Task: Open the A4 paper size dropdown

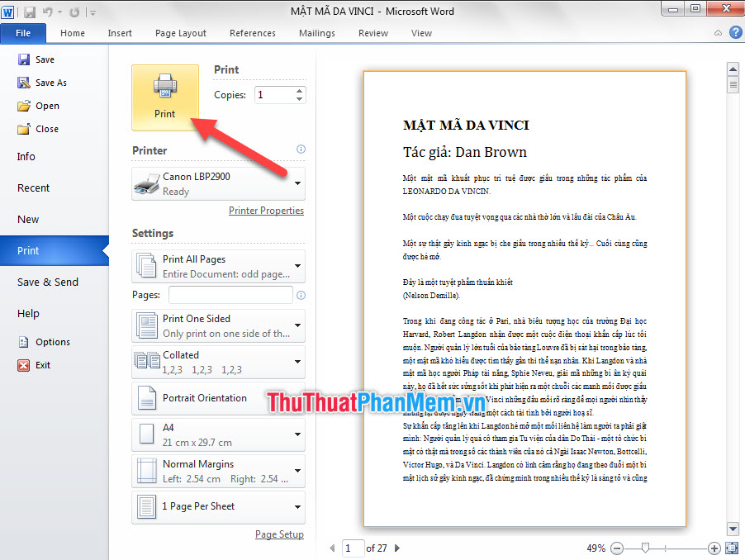Action: click(218, 434)
